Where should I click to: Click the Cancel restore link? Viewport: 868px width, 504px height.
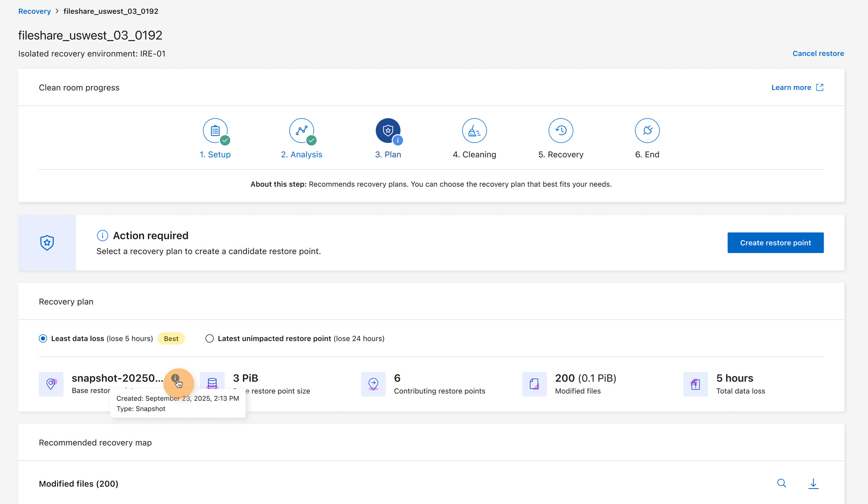coord(818,53)
